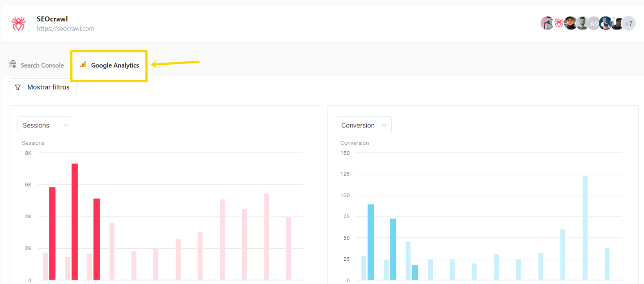This screenshot has height=284, width=644.
Task: Click the first user avatar on the right
Action: click(547, 23)
